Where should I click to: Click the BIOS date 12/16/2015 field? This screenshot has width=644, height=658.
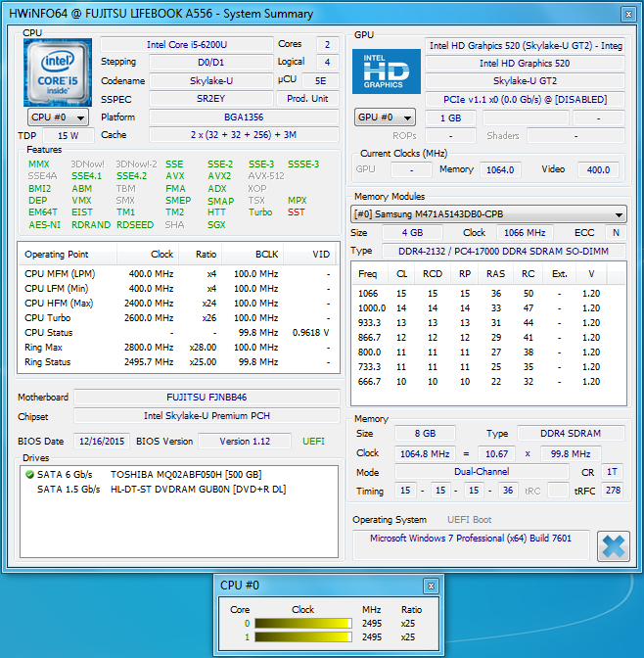pyautogui.click(x=102, y=441)
